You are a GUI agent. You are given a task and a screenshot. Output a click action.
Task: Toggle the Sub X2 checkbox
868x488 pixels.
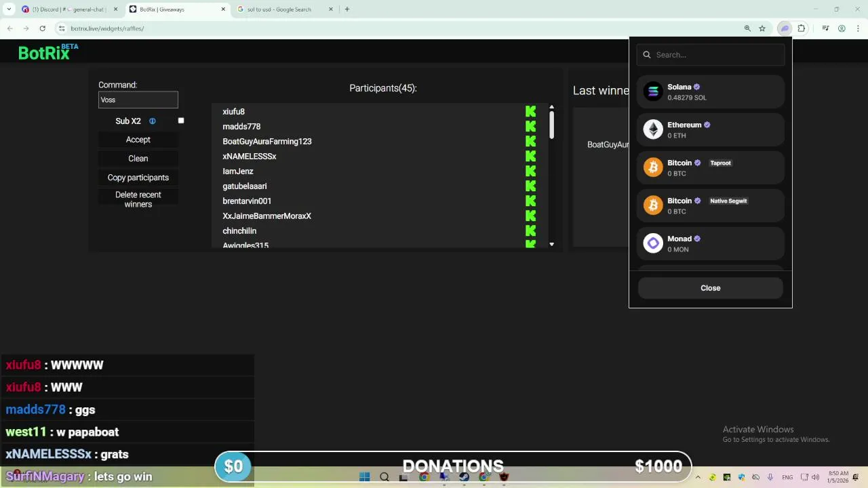[x=181, y=121]
